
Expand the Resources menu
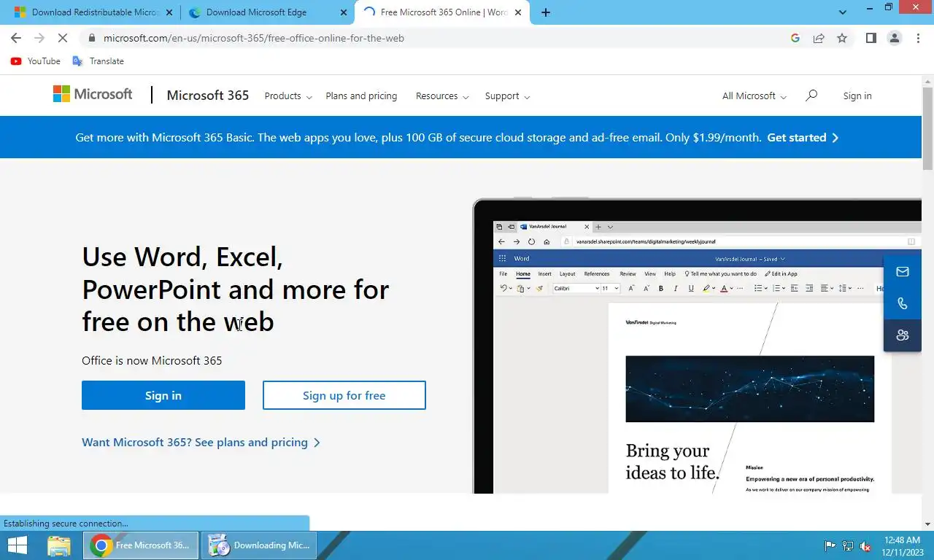pyautogui.click(x=442, y=96)
